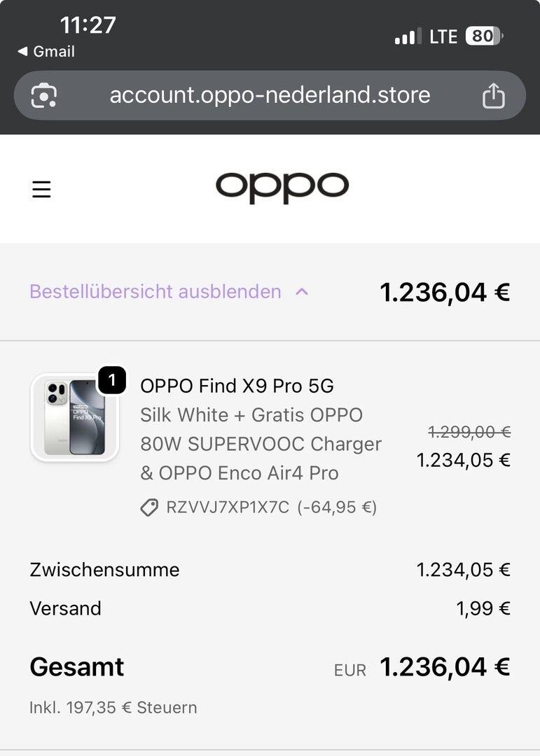
Task: Tap the share icon in the address bar
Action: pyautogui.click(x=493, y=95)
